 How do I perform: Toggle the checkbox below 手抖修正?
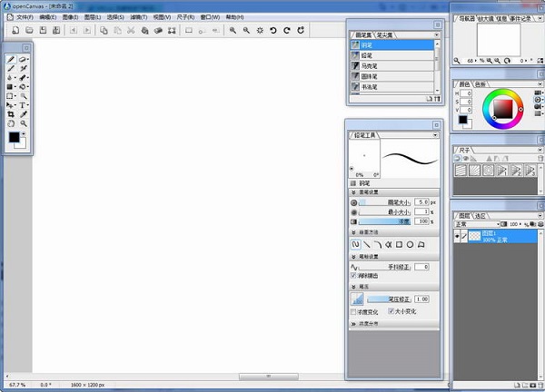353,276
